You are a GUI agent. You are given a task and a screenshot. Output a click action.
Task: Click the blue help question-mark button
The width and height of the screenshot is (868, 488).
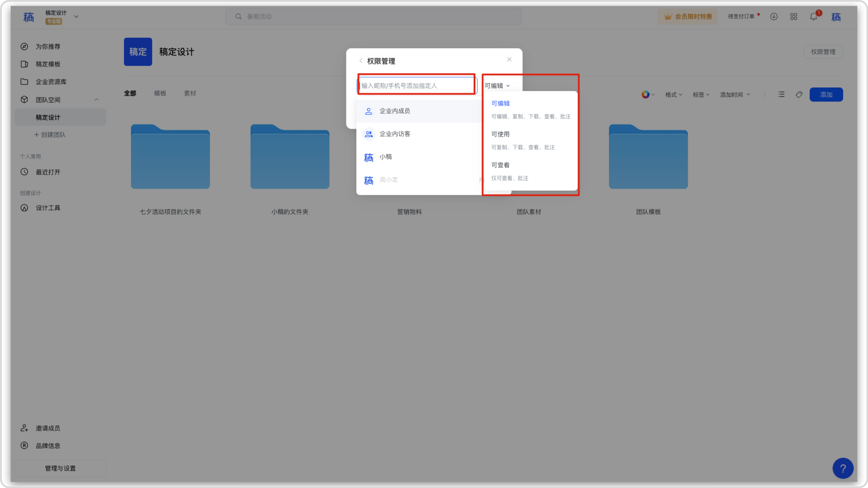[843, 468]
